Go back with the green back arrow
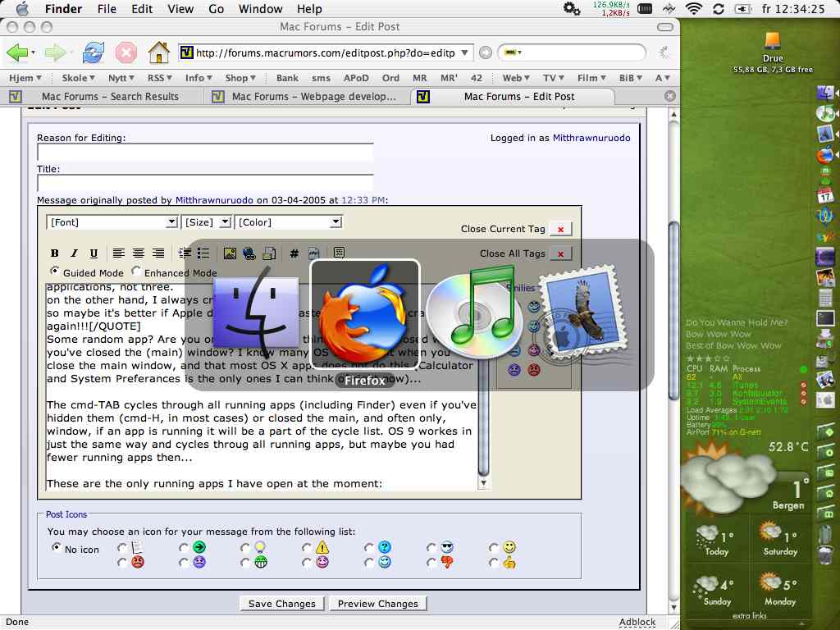The width and height of the screenshot is (840, 630). 16,52
